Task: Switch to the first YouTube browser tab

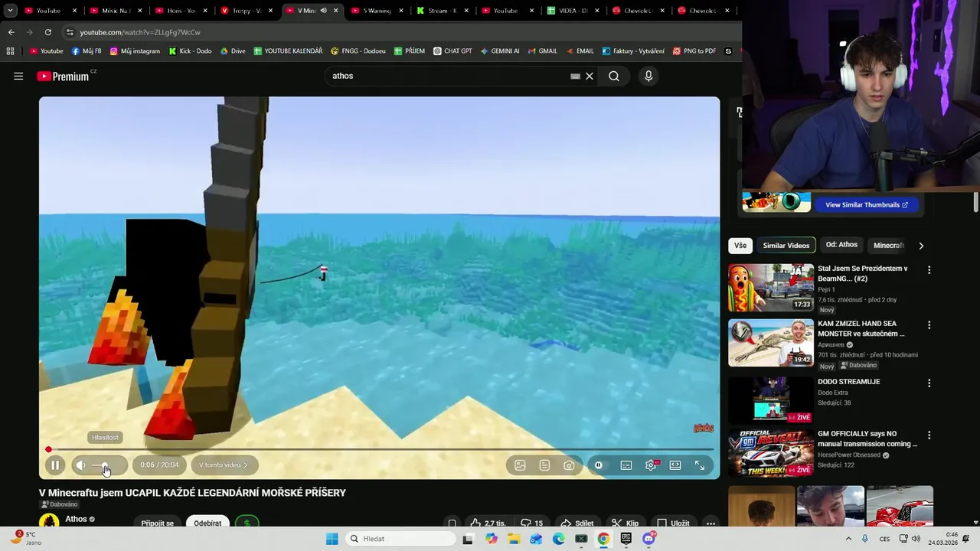Action: [x=51, y=11]
